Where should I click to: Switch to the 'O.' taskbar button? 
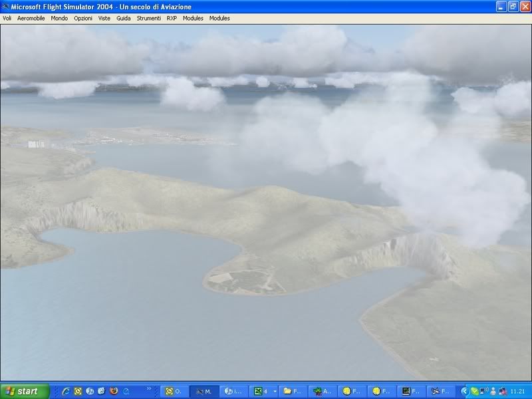click(x=174, y=391)
